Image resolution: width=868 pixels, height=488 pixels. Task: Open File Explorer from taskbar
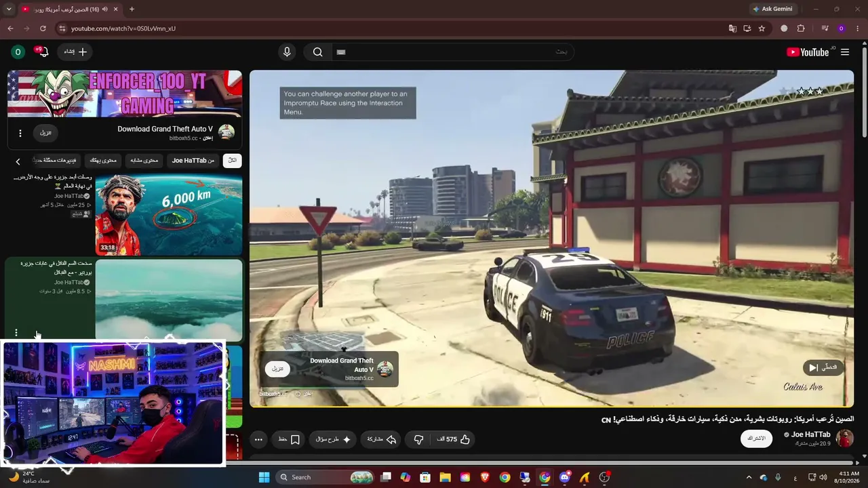(445, 477)
